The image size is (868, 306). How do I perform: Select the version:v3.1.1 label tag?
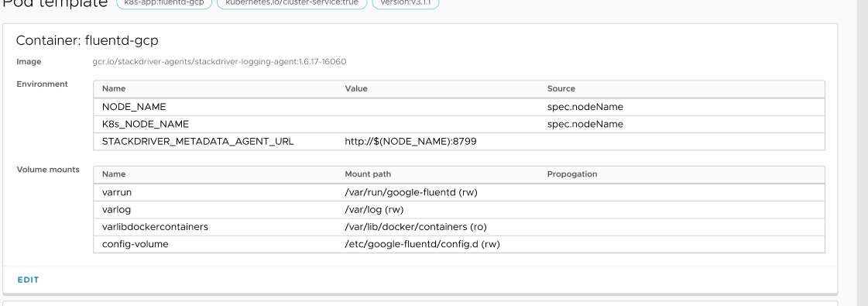click(405, 4)
